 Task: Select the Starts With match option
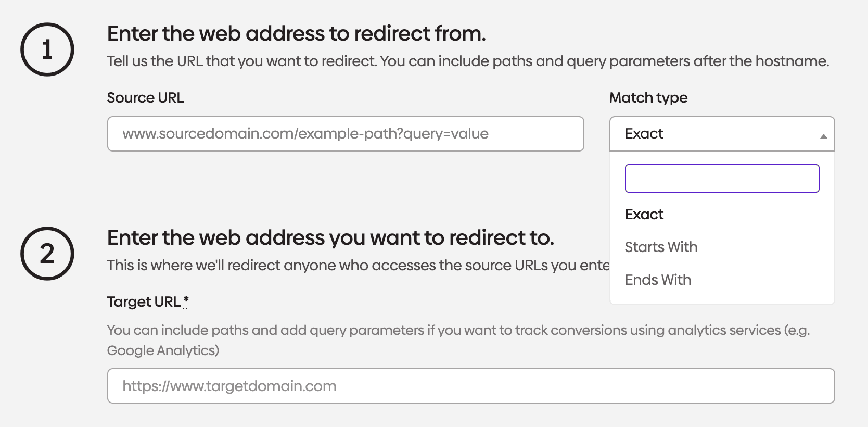[661, 247]
